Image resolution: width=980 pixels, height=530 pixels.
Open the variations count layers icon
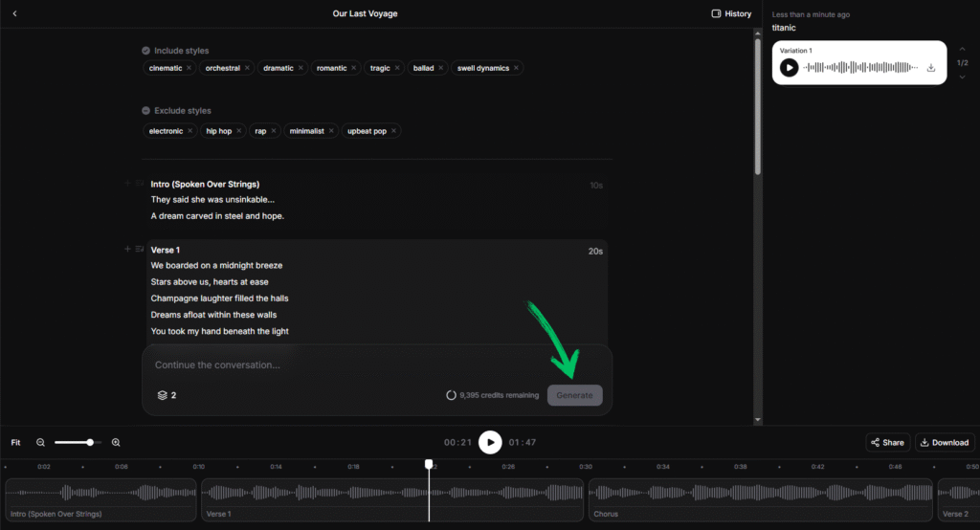(162, 395)
